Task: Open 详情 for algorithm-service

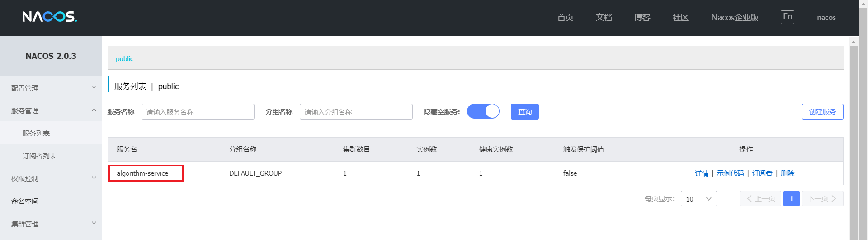Action: pos(702,173)
